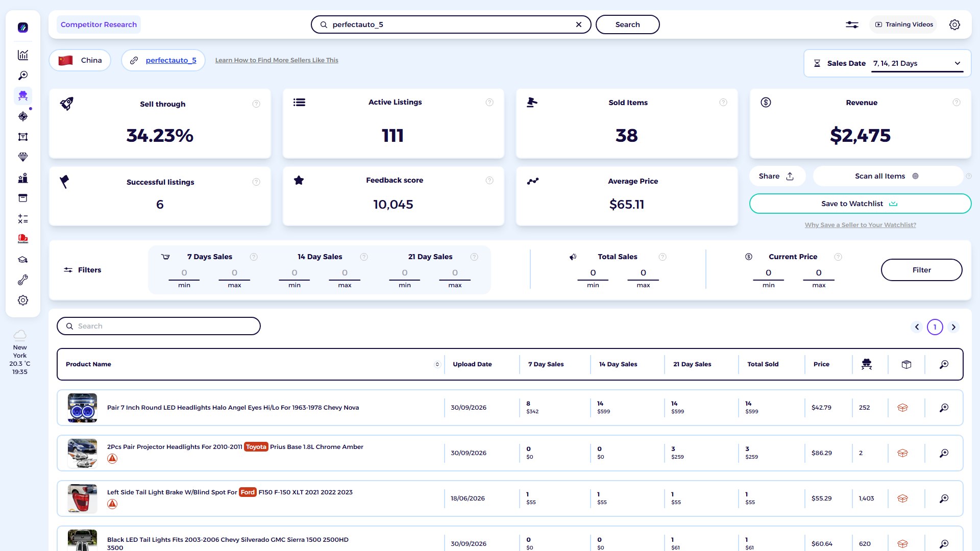The width and height of the screenshot is (980, 551).
Task: Sort by Upload Date column header
Action: click(472, 364)
